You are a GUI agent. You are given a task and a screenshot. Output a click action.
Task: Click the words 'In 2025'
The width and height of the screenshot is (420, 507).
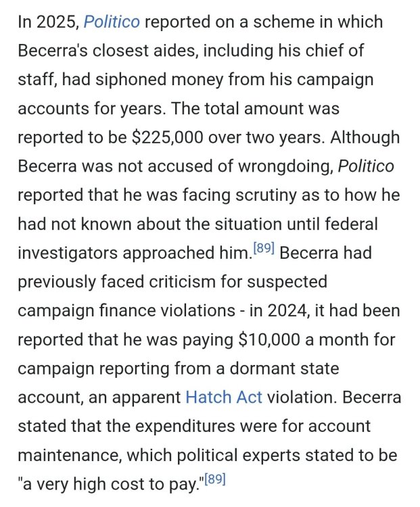(x=46, y=22)
